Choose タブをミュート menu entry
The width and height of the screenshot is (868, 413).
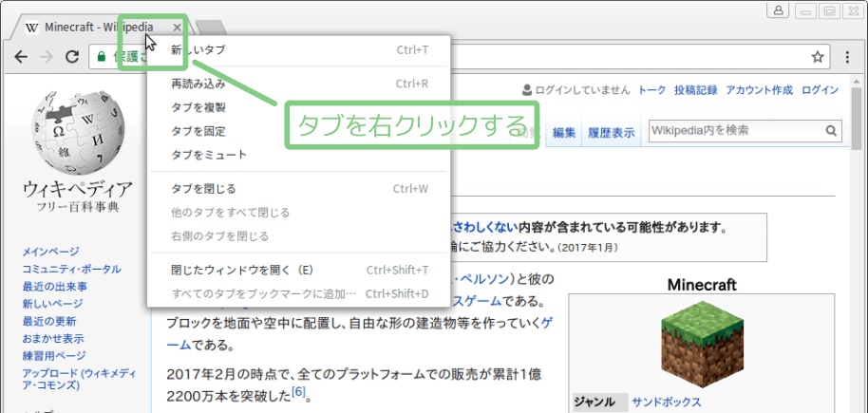pyautogui.click(x=299, y=155)
